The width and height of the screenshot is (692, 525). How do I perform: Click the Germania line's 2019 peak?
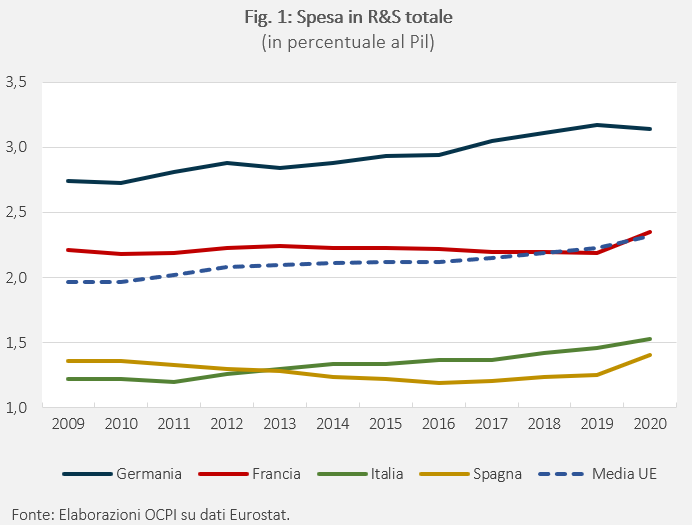(597, 125)
